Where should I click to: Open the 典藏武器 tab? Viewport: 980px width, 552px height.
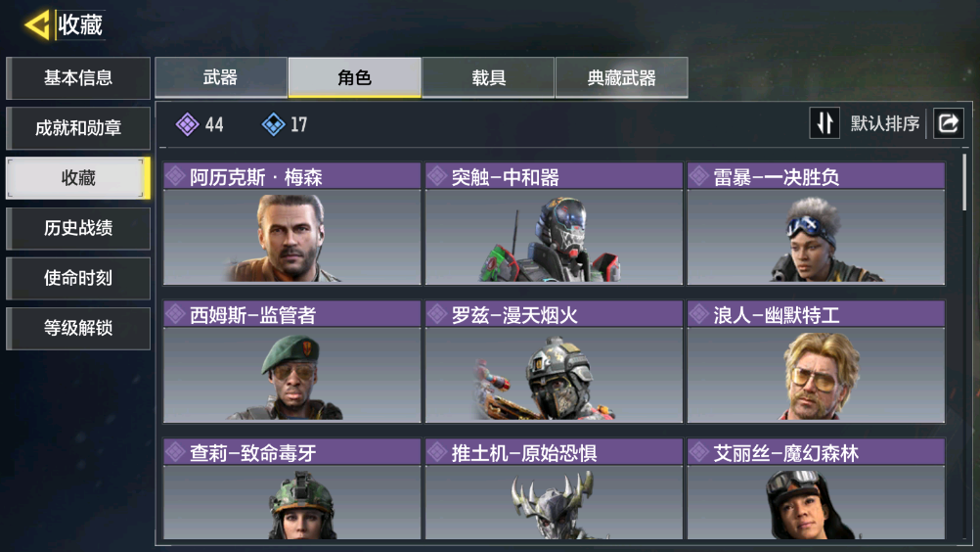(621, 77)
